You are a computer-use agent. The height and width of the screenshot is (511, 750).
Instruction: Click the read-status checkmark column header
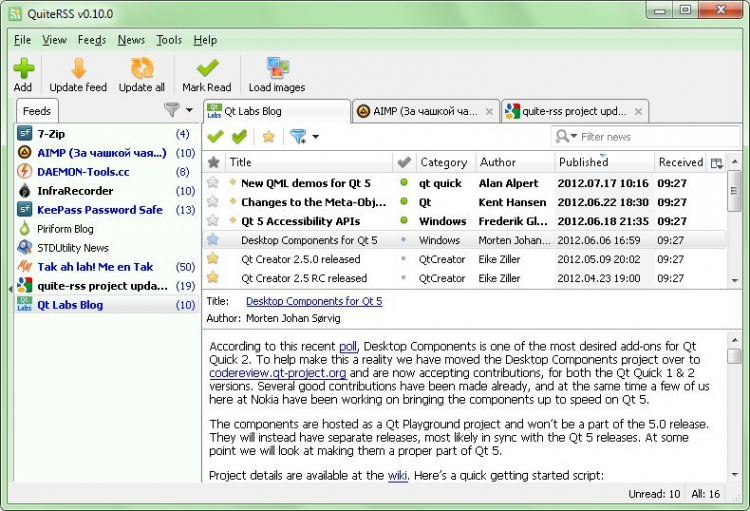404,162
